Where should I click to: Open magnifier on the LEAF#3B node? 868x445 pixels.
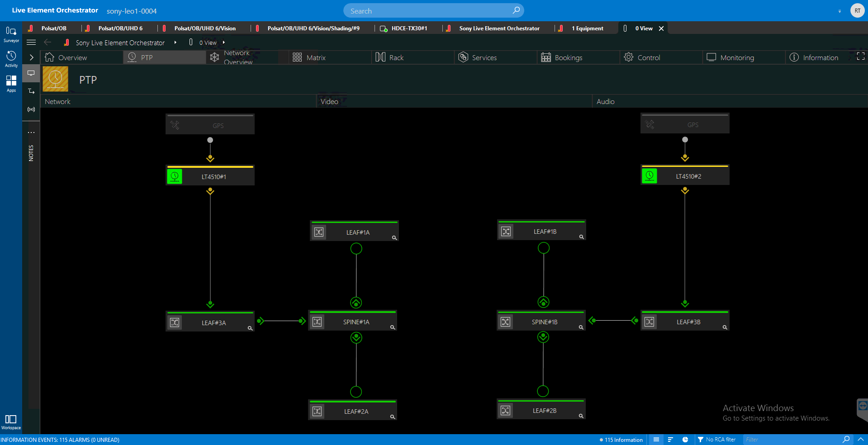pos(725,327)
